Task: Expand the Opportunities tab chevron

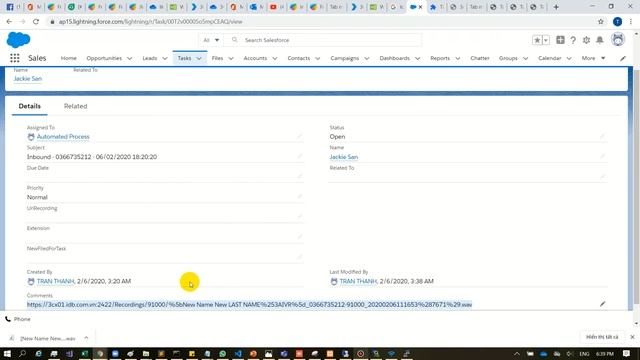Action: point(129,58)
